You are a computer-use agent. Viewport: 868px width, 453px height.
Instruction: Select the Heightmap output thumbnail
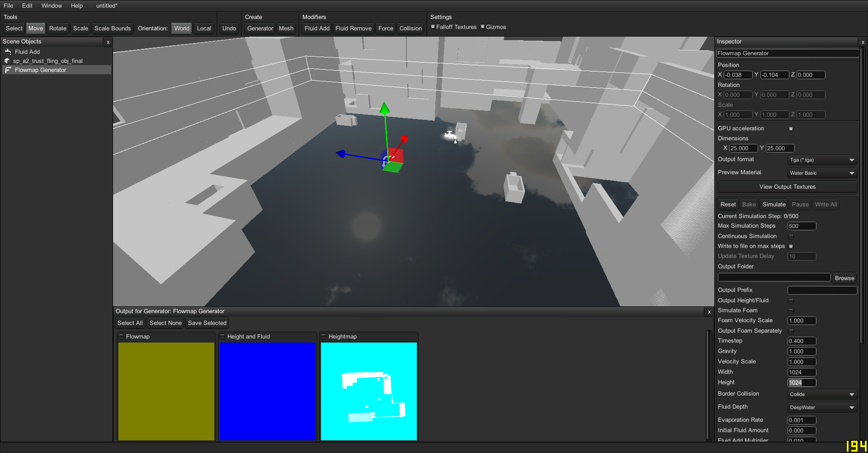(369, 391)
